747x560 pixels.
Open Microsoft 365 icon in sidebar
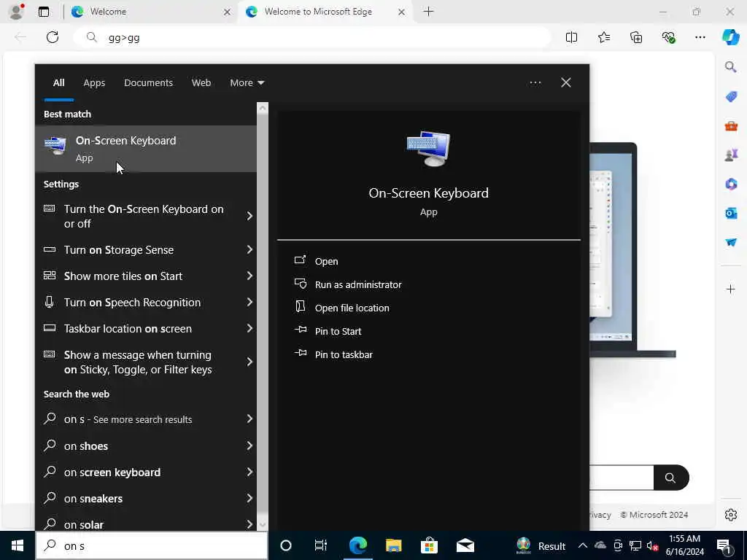(731, 184)
